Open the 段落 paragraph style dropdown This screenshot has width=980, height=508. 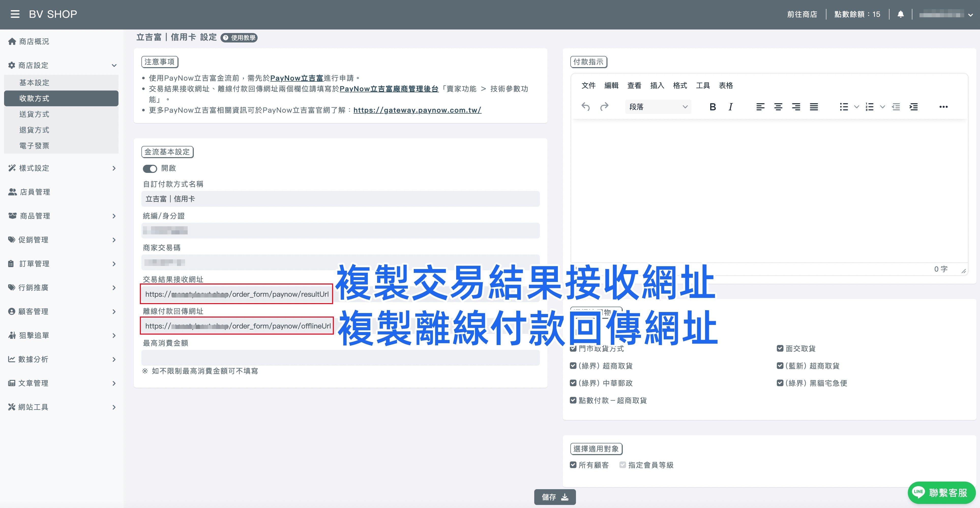pos(658,107)
